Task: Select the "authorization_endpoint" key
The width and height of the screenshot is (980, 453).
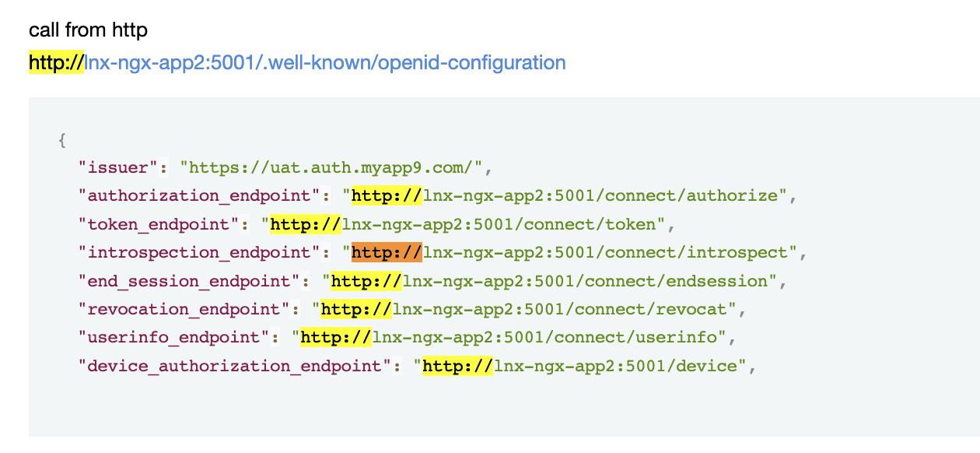Action: point(199,195)
